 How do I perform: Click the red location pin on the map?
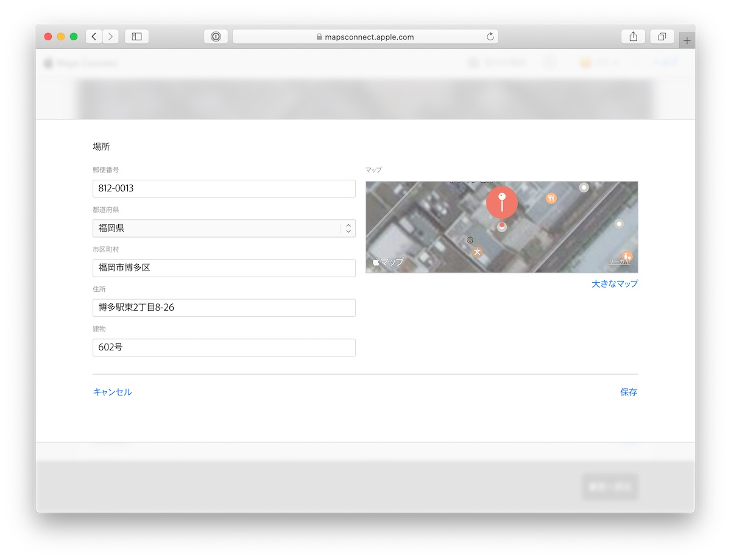[502, 202]
